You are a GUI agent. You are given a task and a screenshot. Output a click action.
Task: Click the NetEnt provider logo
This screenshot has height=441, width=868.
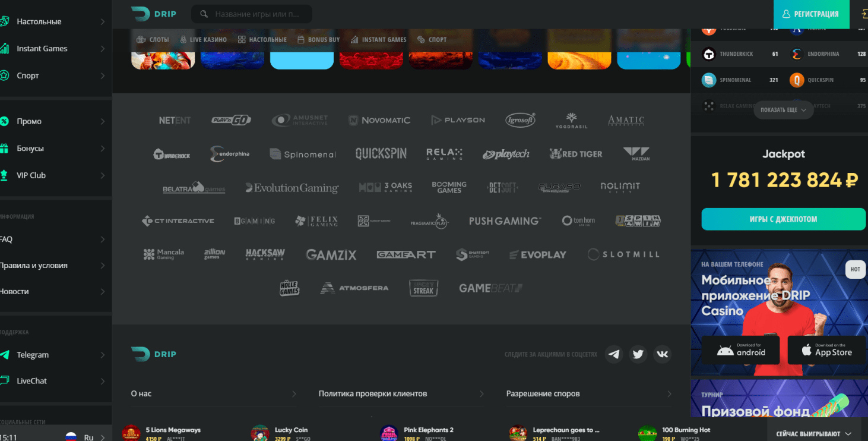[x=175, y=120]
